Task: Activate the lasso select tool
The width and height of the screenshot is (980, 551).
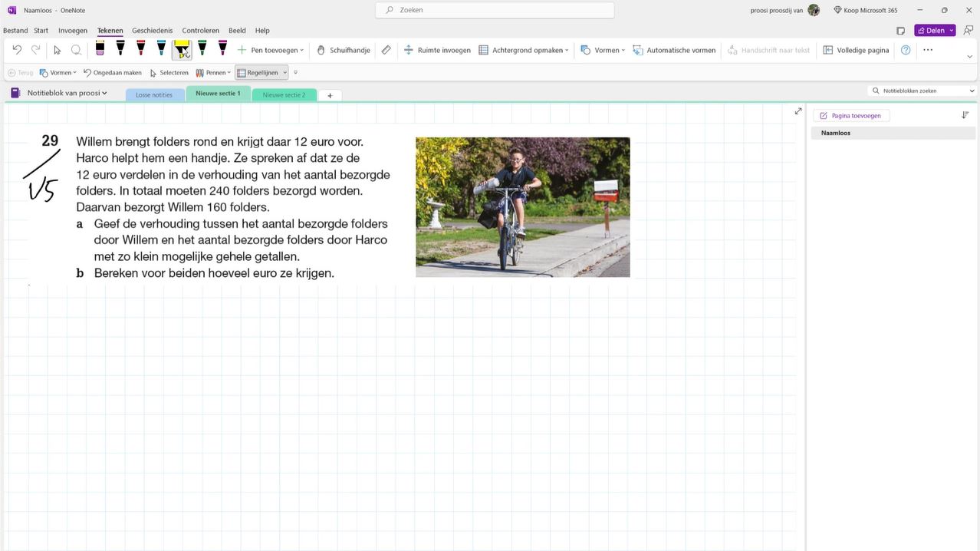Action: [x=76, y=50]
